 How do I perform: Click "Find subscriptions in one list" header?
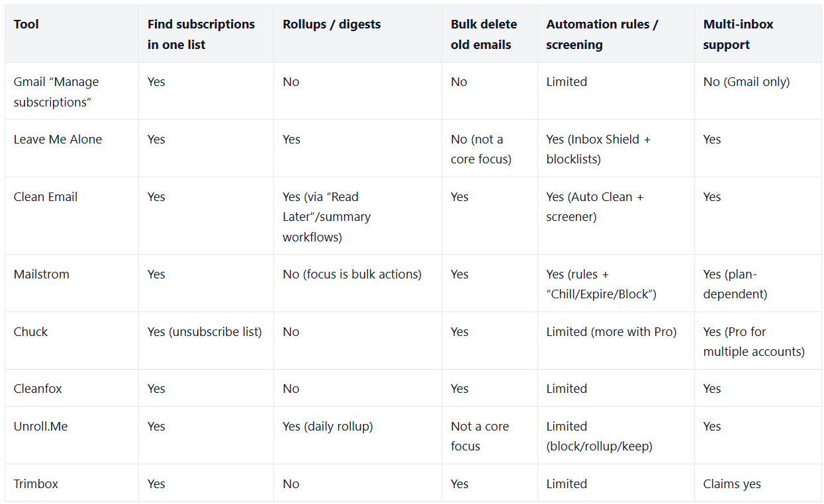tap(201, 34)
